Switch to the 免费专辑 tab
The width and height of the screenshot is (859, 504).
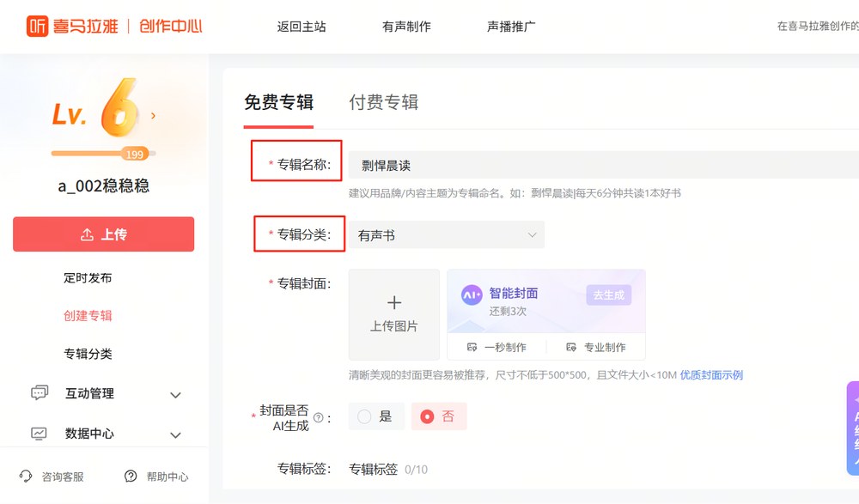(x=278, y=102)
